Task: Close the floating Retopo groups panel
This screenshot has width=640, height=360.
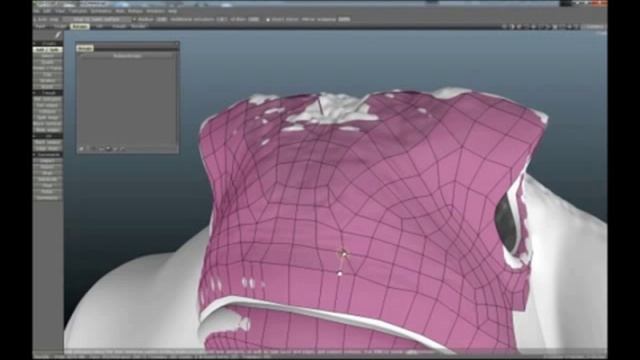Action: pos(177,43)
